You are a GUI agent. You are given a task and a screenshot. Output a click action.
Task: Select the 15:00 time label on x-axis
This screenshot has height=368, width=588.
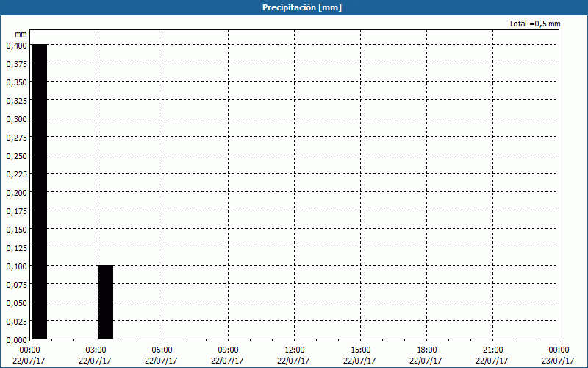360,350
